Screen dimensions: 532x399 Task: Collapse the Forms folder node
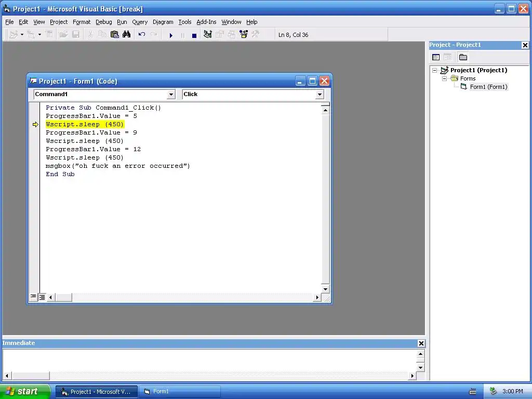point(444,78)
